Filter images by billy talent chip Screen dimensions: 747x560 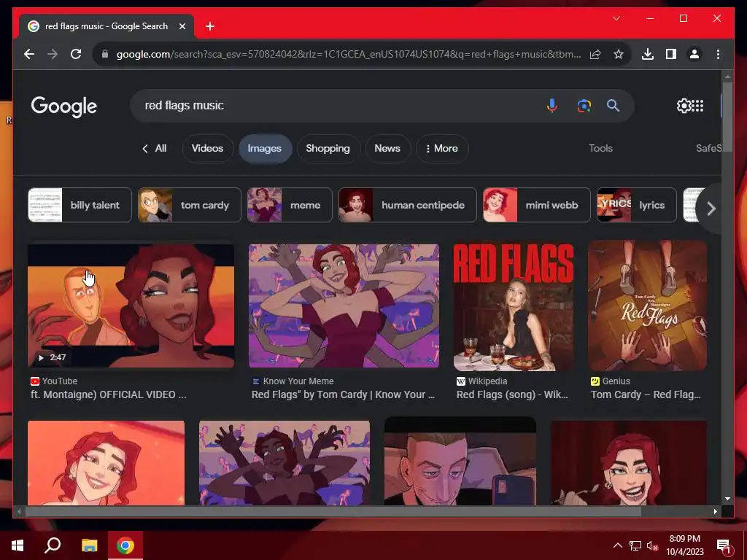(80, 205)
